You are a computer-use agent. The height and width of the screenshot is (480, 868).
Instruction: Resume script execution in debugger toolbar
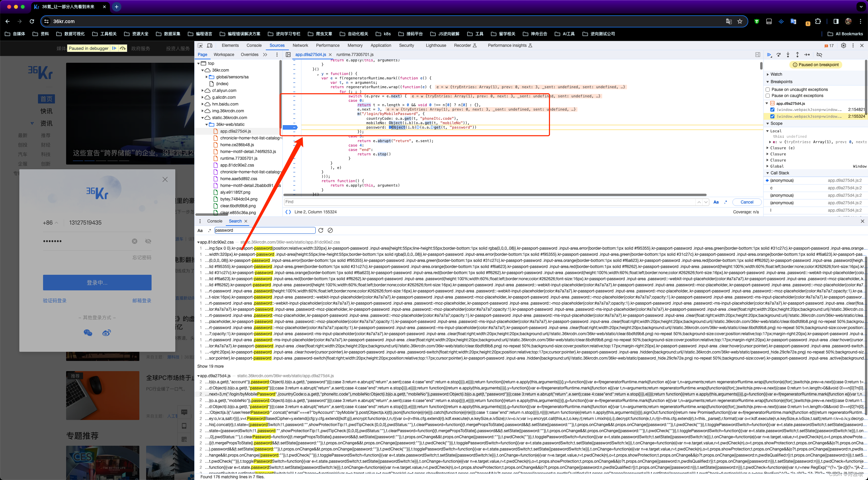769,55
